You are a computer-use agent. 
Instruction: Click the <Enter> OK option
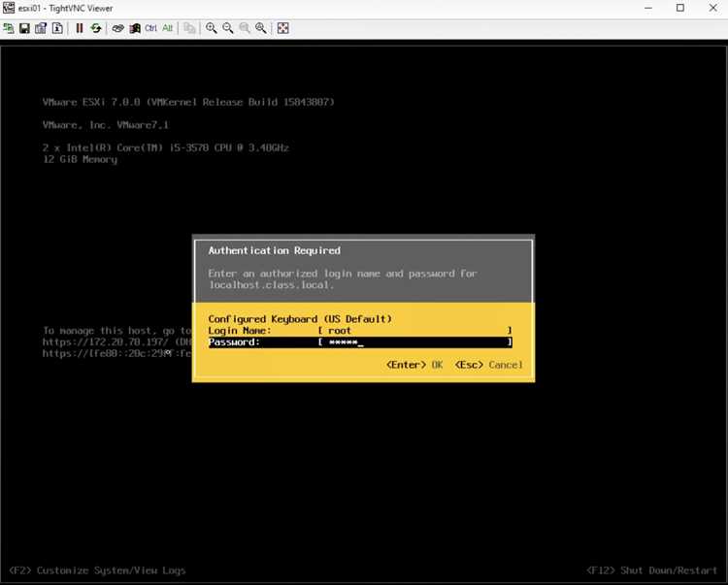414,365
